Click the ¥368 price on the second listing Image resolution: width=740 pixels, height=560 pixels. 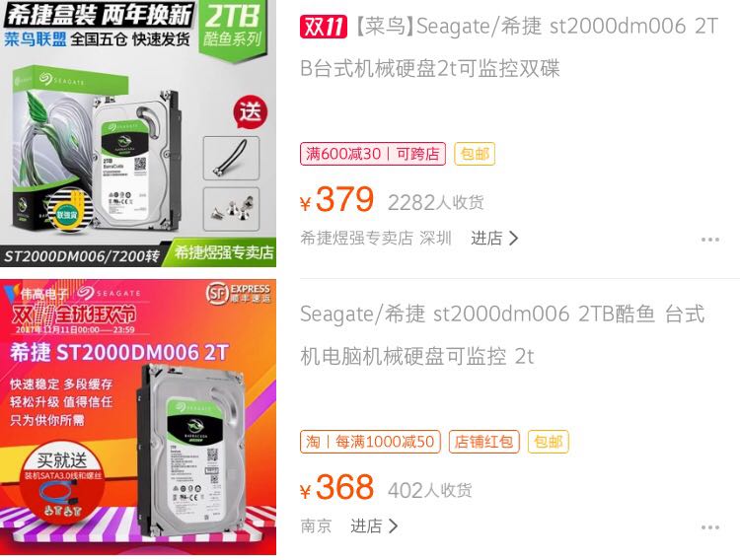tap(337, 487)
